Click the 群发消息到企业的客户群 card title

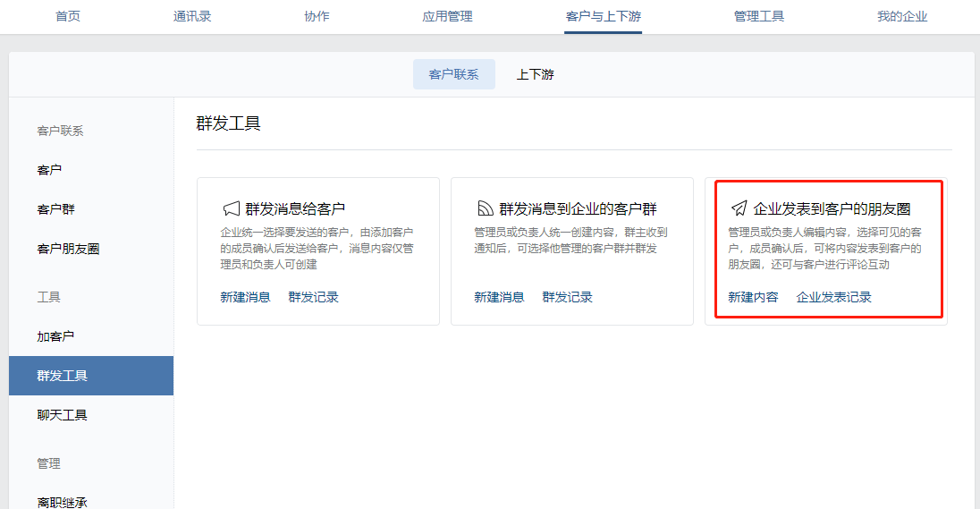point(579,208)
